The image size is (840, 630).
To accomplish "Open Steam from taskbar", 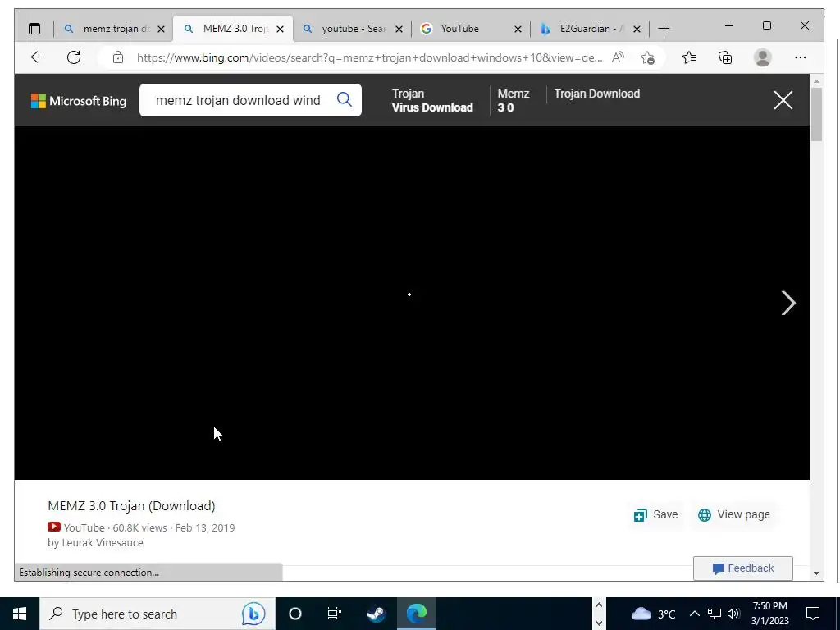I will tap(376, 614).
